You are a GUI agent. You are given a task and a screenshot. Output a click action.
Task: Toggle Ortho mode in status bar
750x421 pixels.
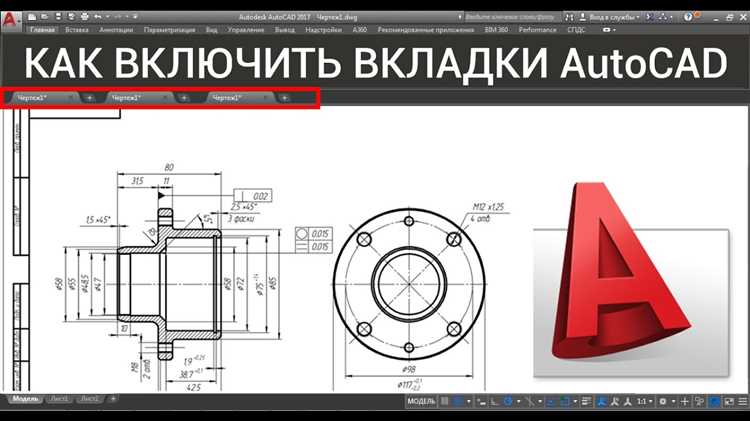pyautogui.click(x=493, y=401)
